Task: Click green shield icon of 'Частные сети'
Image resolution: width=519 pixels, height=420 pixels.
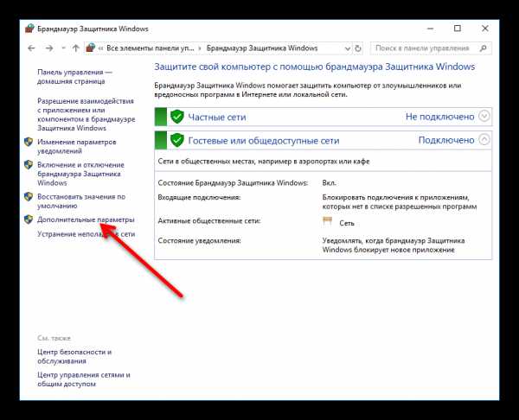Action: (x=177, y=117)
